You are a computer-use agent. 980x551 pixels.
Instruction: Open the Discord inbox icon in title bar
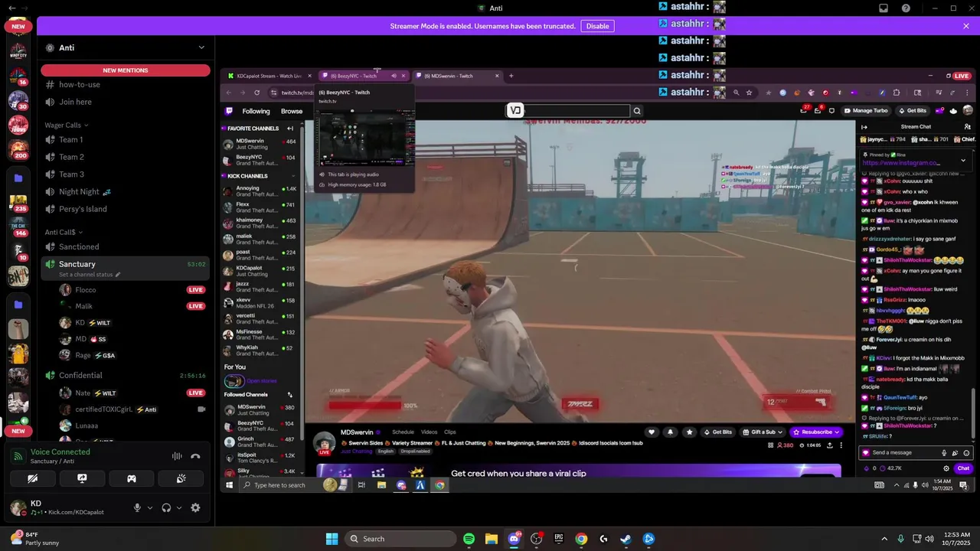pos(883,8)
